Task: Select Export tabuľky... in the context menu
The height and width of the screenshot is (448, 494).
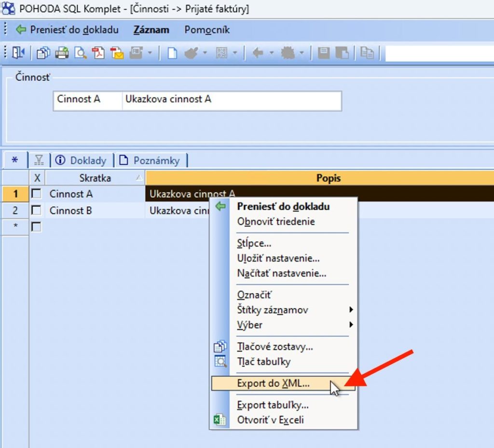Action: [283, 405]
